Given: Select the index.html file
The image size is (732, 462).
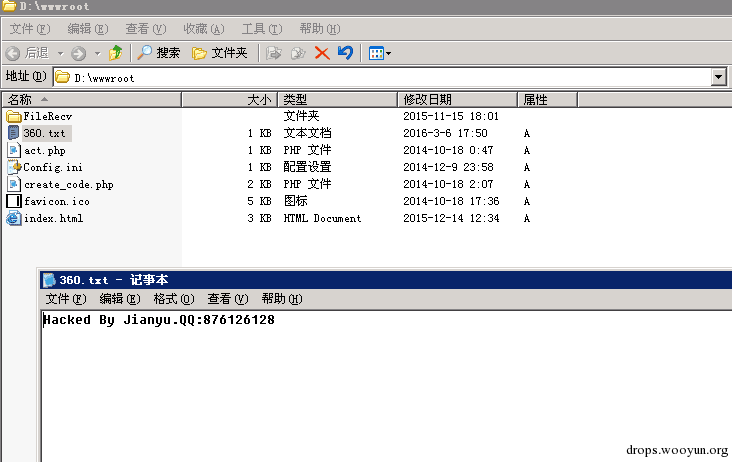Looking at the screenshot, I should click(53, 218).
